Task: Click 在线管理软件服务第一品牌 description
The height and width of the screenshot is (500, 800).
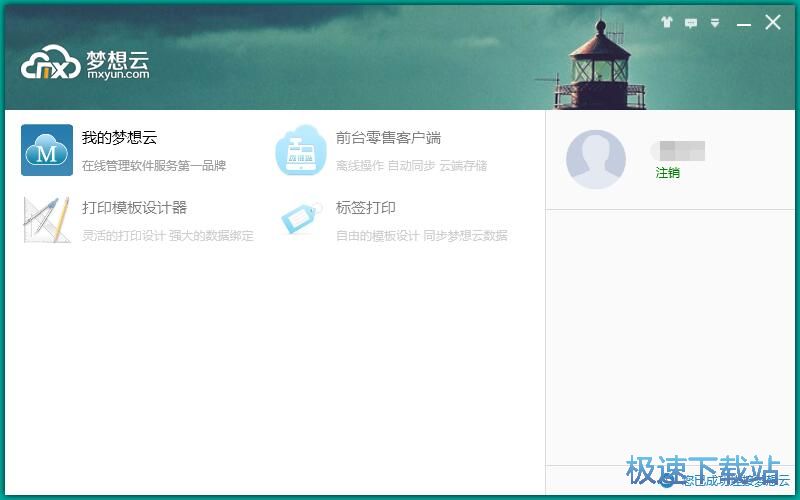Action: click(x=154, y=166)
